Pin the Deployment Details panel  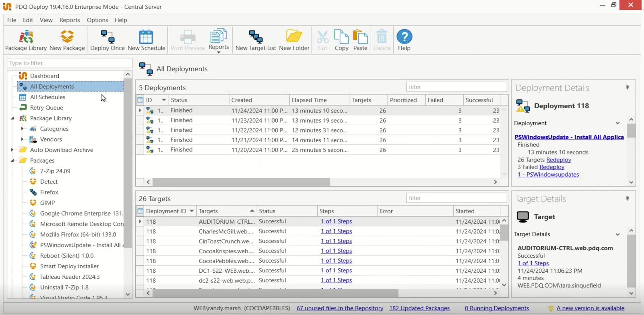pos(627,88)
